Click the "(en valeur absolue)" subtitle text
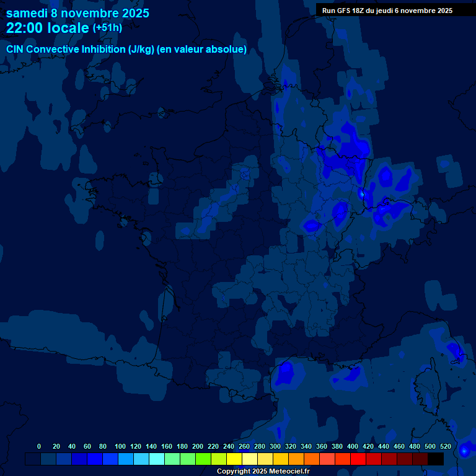The image size is (476, 476). pyautogui.click(x=202, y=49)
